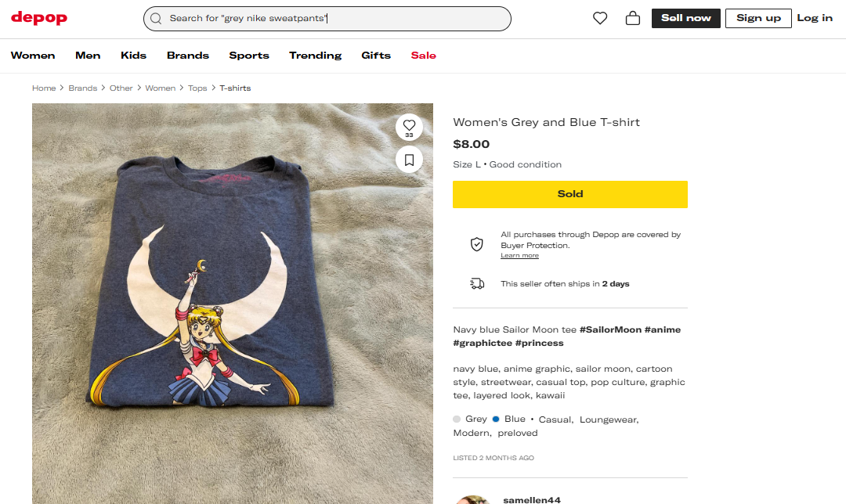Click the search magnifier icon
Screen dimensions: 846x504
[156, 19]
